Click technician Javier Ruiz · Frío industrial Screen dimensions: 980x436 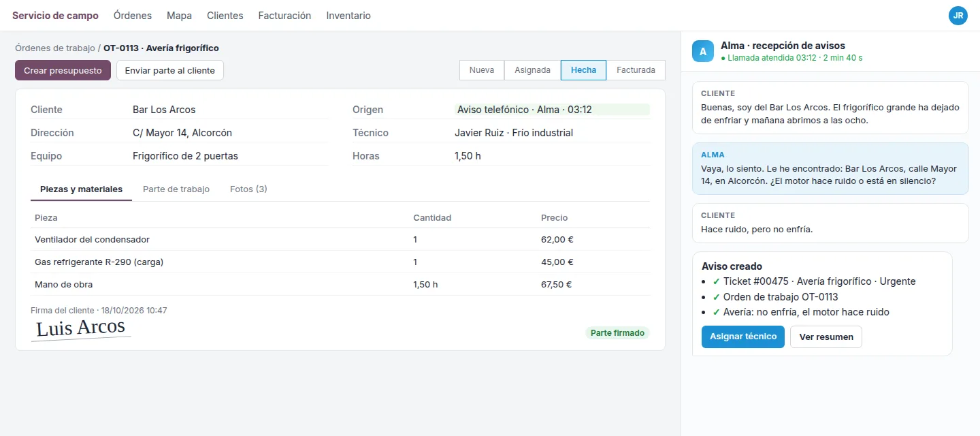point(514,133)
